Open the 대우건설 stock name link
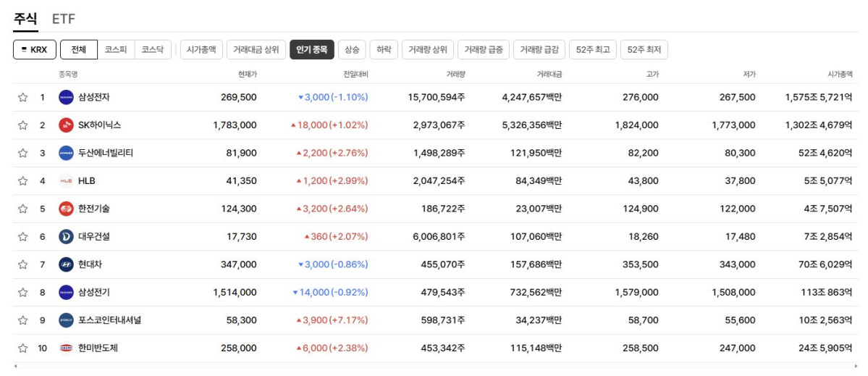Screen dimensions: 868x376 [94, 237]
